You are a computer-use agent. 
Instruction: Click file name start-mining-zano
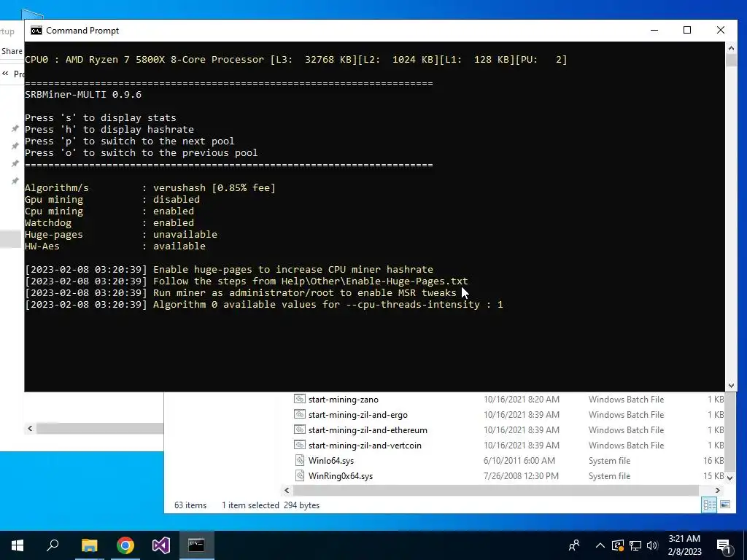344,400
